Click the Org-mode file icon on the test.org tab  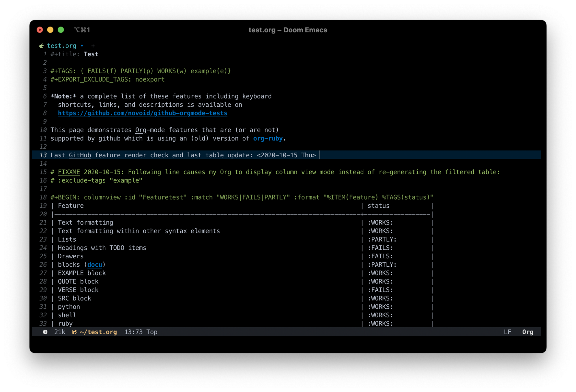pyautogui.click(x=41, y=46)
